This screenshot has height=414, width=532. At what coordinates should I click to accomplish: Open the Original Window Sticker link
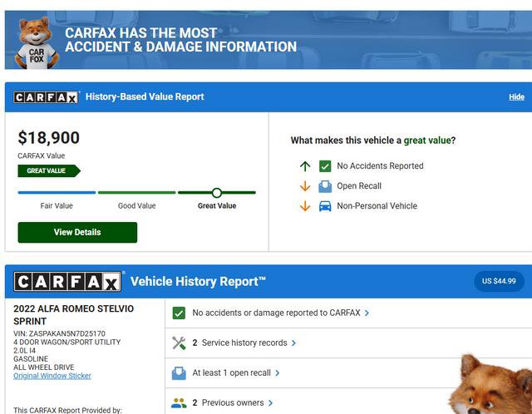point(52,376)
